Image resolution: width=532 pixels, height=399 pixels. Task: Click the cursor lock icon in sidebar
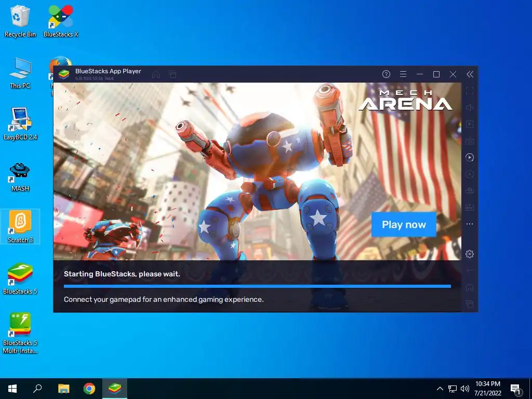(470, 124)
